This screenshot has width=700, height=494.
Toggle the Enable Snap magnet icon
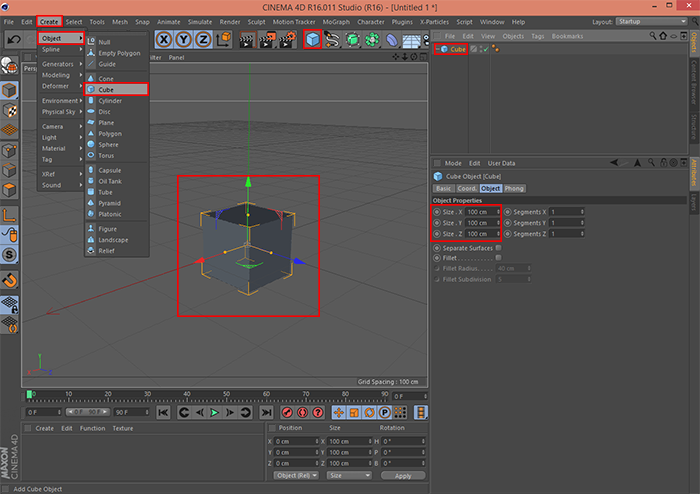click(9, 280)
